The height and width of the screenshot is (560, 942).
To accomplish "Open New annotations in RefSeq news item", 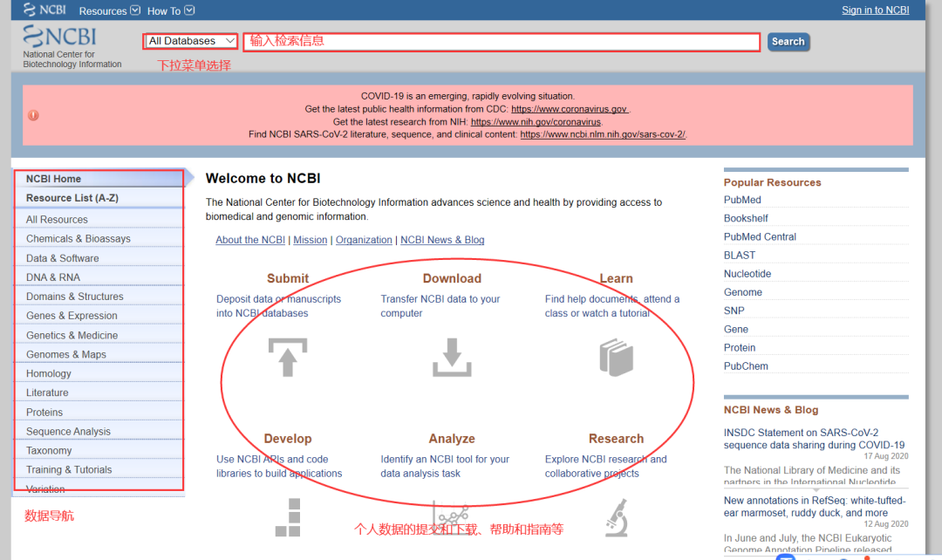I will [x=815, y=507].
